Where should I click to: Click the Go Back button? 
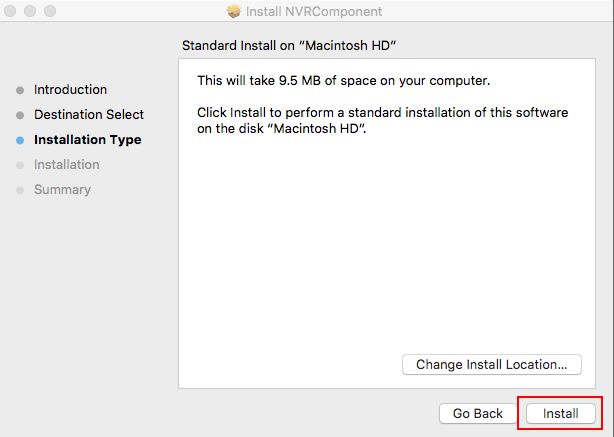tap(478, 414)
